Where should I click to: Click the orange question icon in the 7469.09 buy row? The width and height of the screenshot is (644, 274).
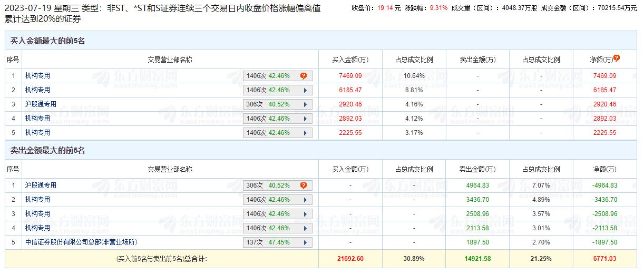coord(304,76)
